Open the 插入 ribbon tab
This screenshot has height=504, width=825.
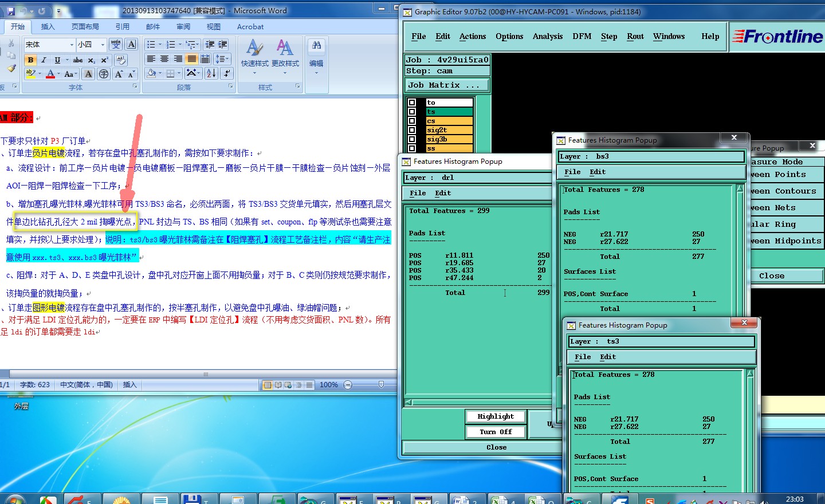(x=48, y=26)
